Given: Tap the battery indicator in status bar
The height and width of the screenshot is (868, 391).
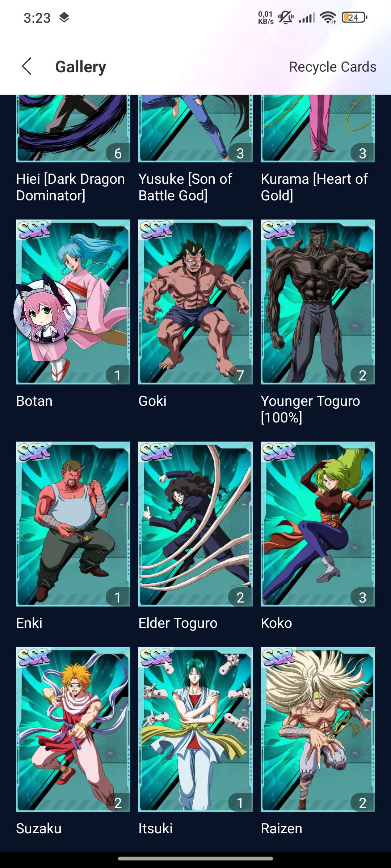Looking at the screenshot, I should pyautogui.click(x=354, y=17).
